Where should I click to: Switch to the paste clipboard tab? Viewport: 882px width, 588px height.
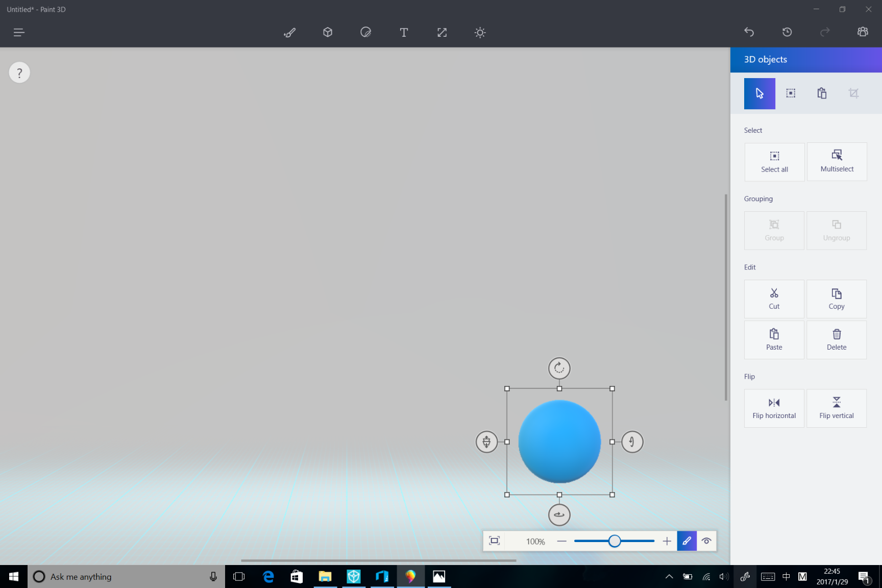822,93
